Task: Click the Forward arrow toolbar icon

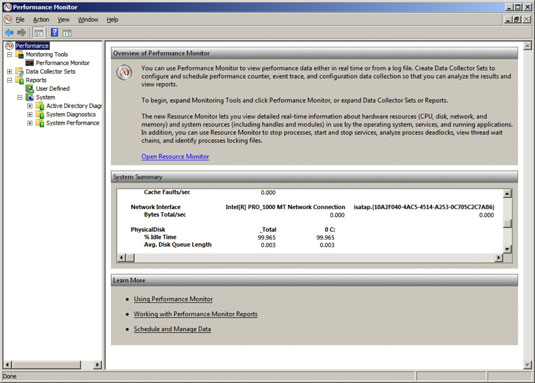Action: [21, 32]
